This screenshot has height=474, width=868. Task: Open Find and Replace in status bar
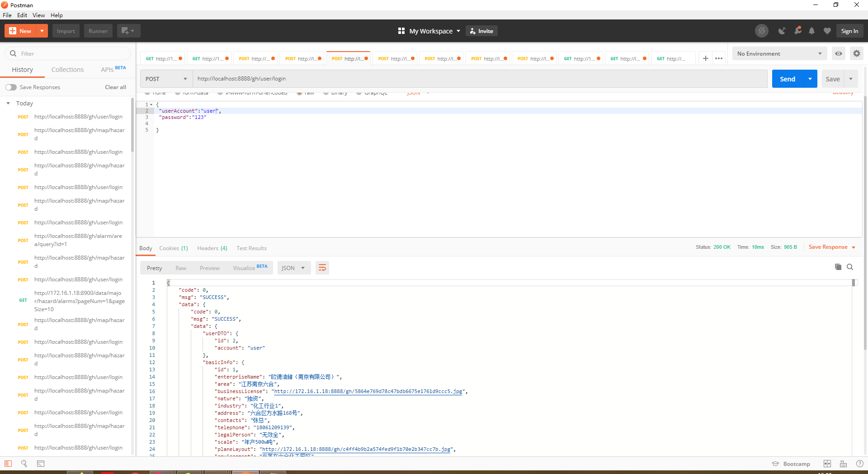pyautogui.click(x=24, y=464)
